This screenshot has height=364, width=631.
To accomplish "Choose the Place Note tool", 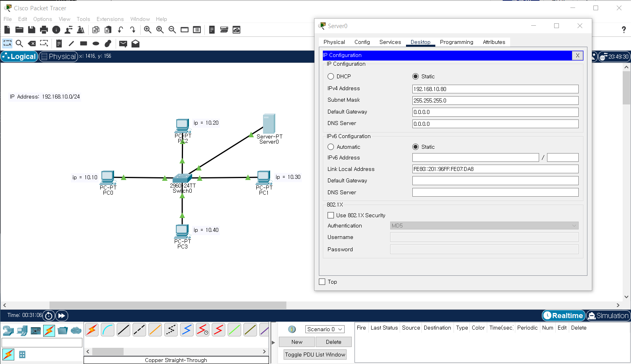I will pos(59,44).
